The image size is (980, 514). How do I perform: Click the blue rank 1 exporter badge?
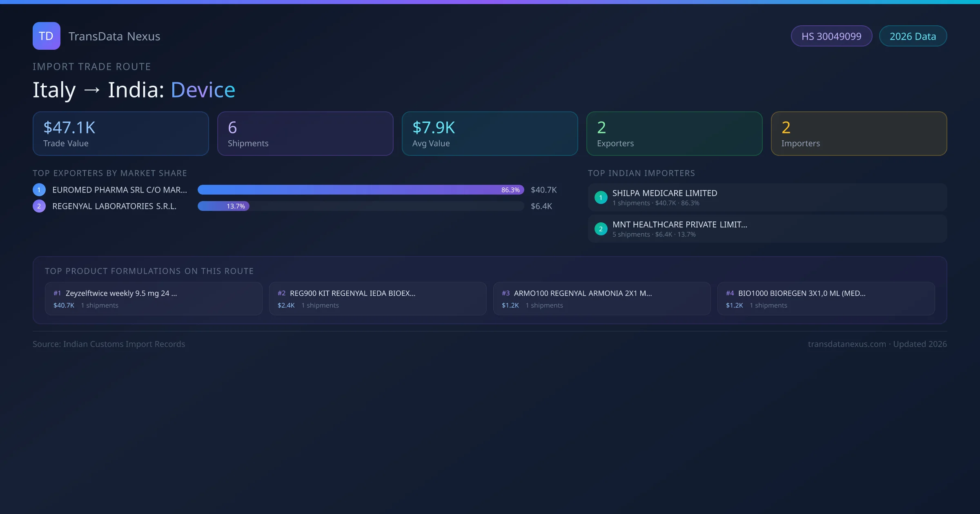39,190
